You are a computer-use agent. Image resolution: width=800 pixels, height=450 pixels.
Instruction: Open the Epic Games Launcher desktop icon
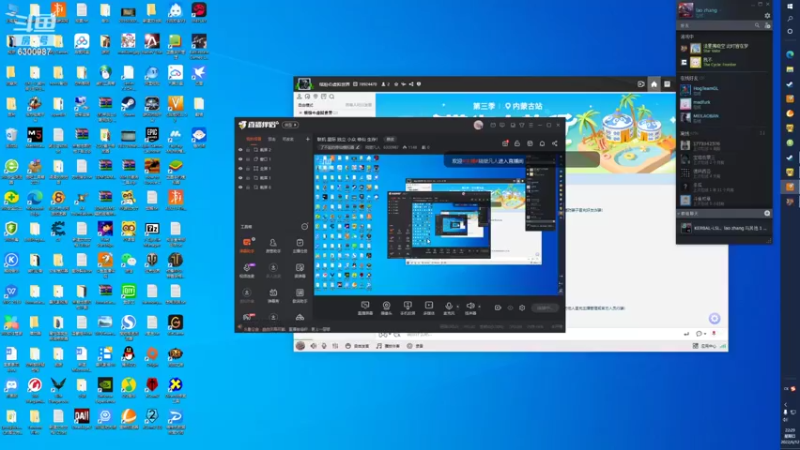click(152, 140)
